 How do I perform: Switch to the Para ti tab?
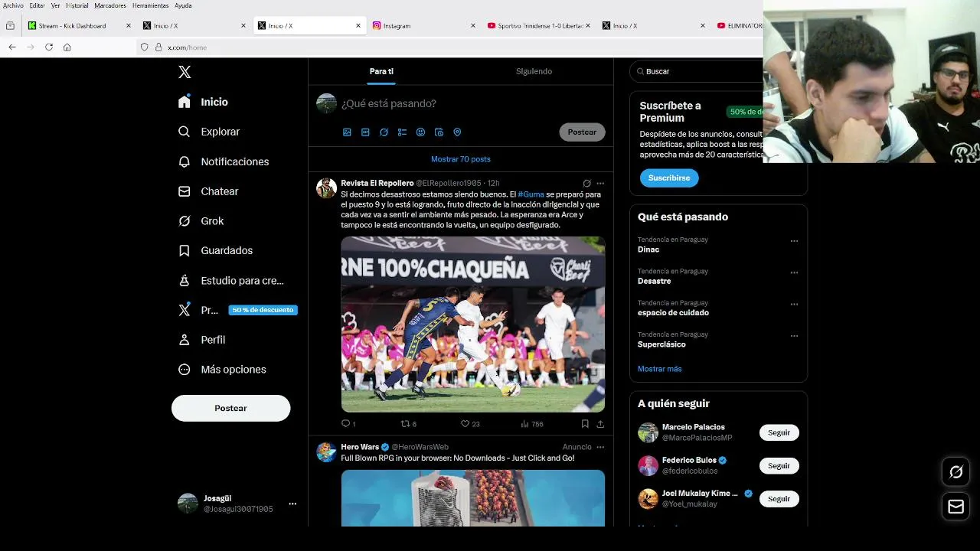[x=381, y=71]
